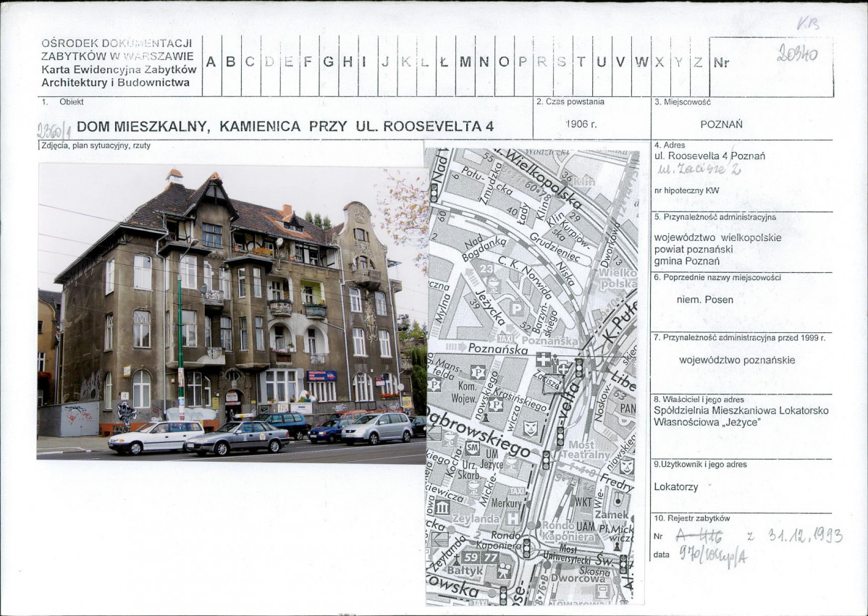
Task: Click the POZNAŃ locality field
Action: 721,125
